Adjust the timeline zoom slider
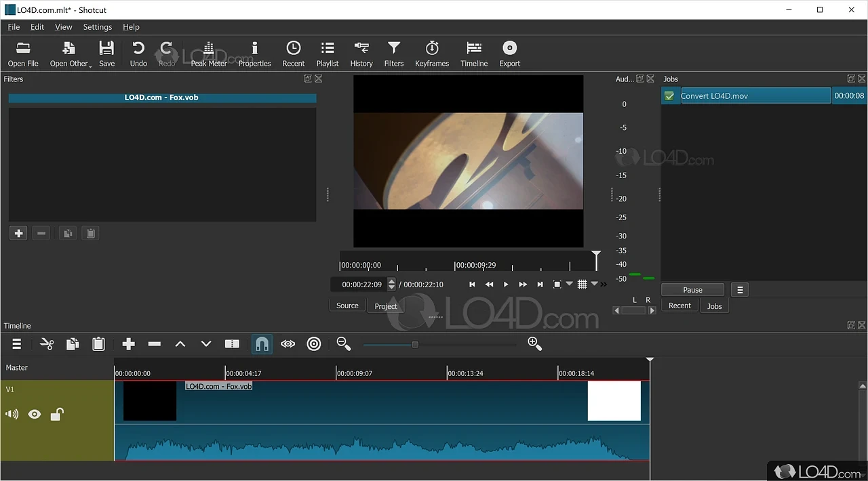868x481 pixels. click(x=415, y=343)
